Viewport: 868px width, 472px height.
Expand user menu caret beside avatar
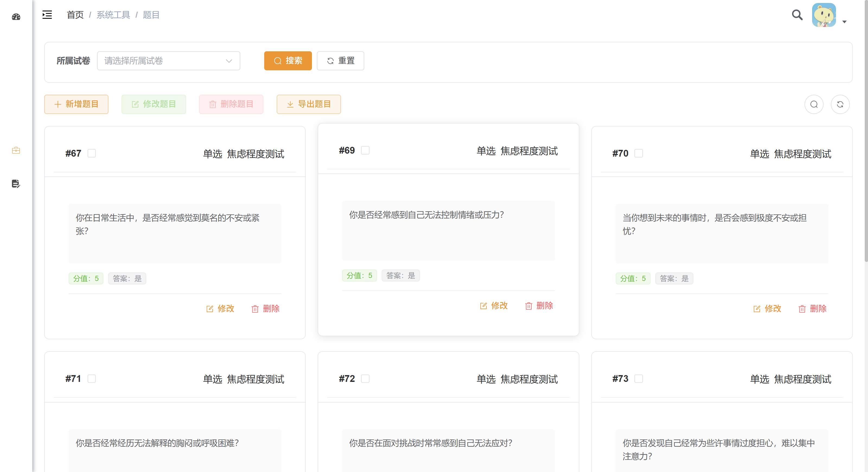coord(844,22)
